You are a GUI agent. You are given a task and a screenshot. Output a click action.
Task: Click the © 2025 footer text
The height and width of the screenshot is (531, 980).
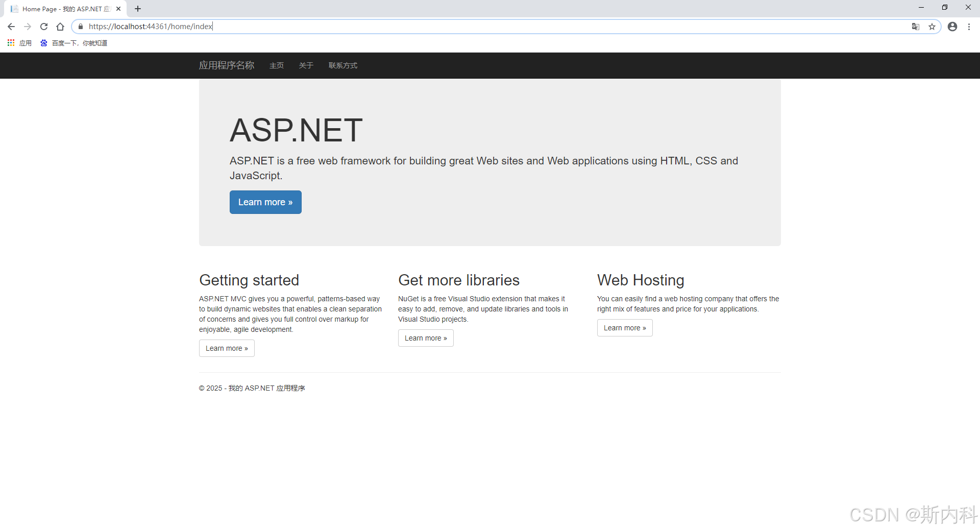(252, 388)
